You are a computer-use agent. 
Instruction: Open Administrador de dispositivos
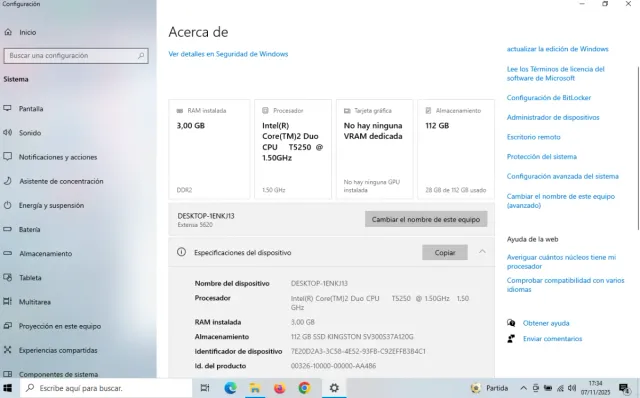[553, 117]
